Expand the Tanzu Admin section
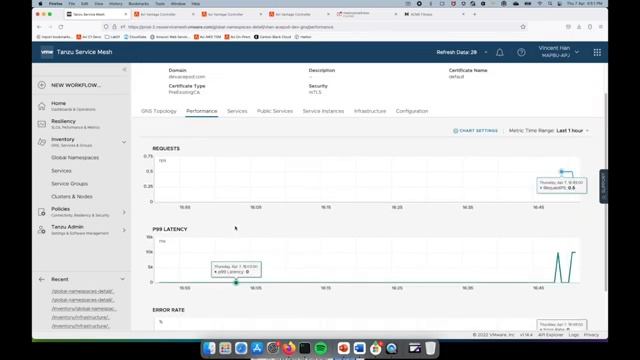 click(124, 230)
